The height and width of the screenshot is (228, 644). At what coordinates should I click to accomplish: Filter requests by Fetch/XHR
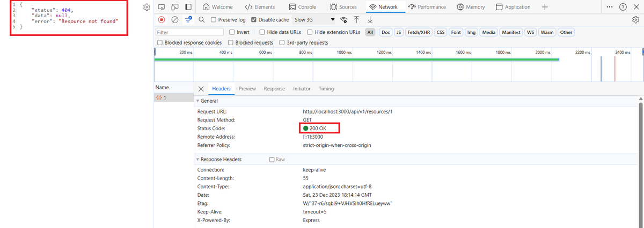[419, 32]
